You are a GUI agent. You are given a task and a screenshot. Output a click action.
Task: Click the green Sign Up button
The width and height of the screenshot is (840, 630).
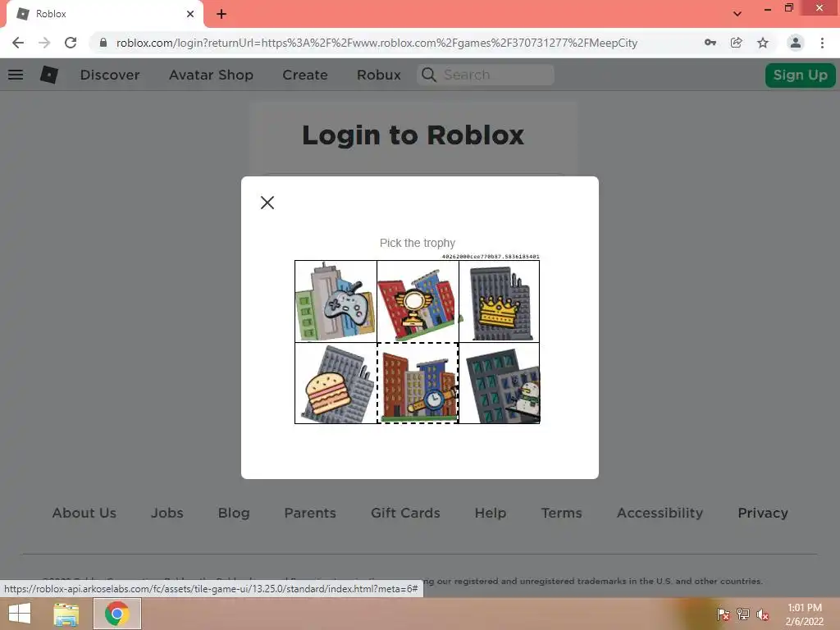click(801, 75)
